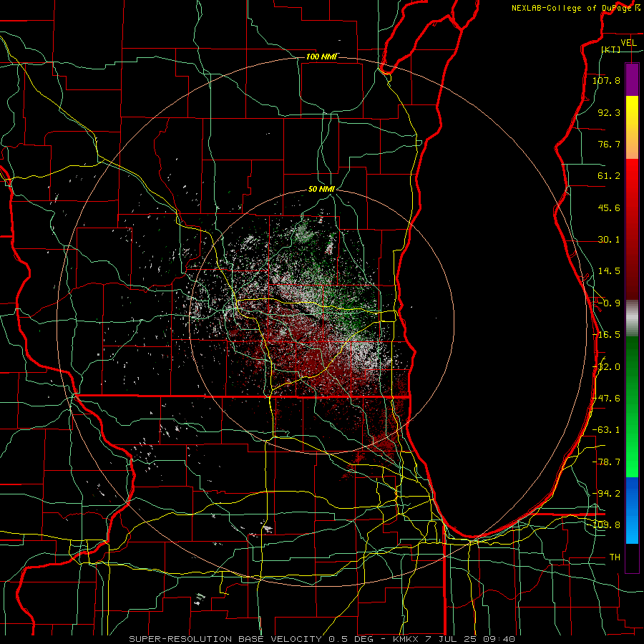The height and width of the screenshot is (644, 644).
Task: Click the -94.2 velocity scale value
Action: (606, 493)
